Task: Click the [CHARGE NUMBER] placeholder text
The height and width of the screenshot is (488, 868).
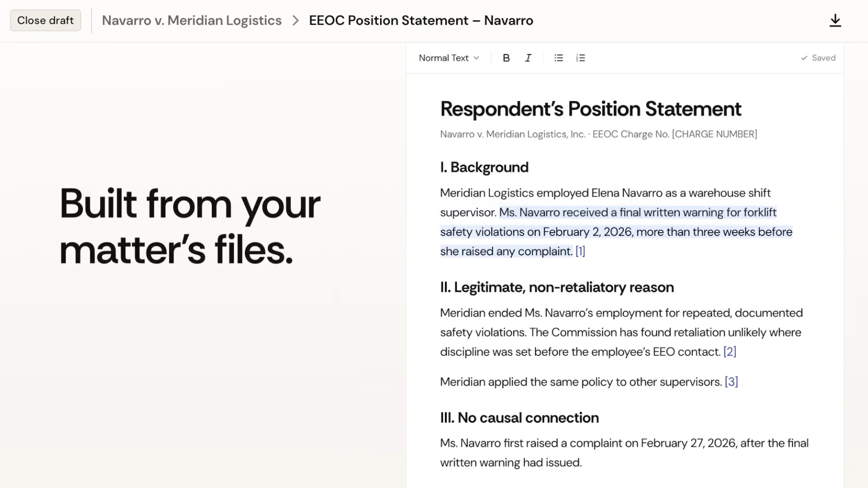Action: [x=714, y=134]
